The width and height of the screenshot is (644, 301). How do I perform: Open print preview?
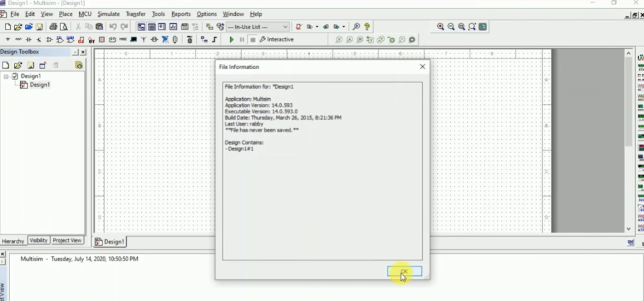(x=64, y=26)
